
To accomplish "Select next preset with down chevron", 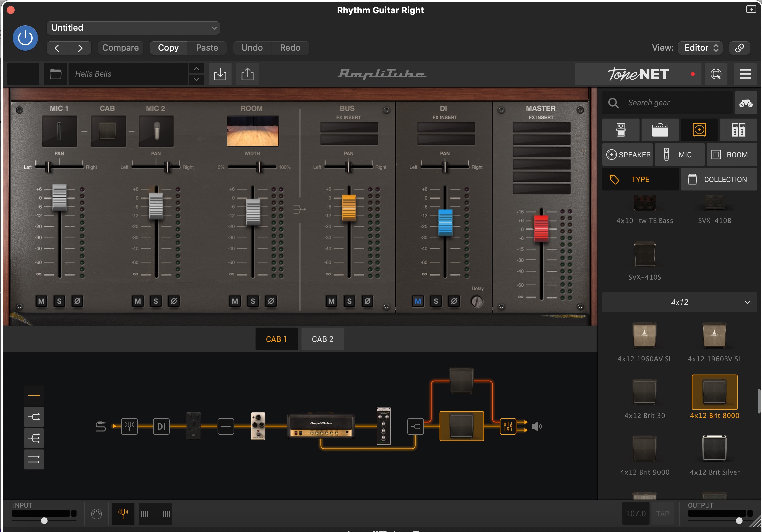I will (197, 79).
